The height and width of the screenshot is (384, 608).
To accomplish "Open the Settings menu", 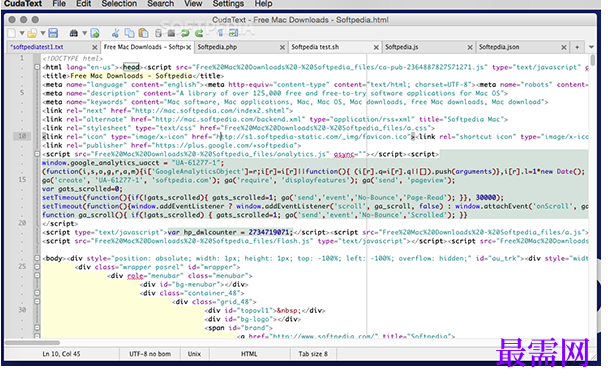I will click(x=228, y=4).
